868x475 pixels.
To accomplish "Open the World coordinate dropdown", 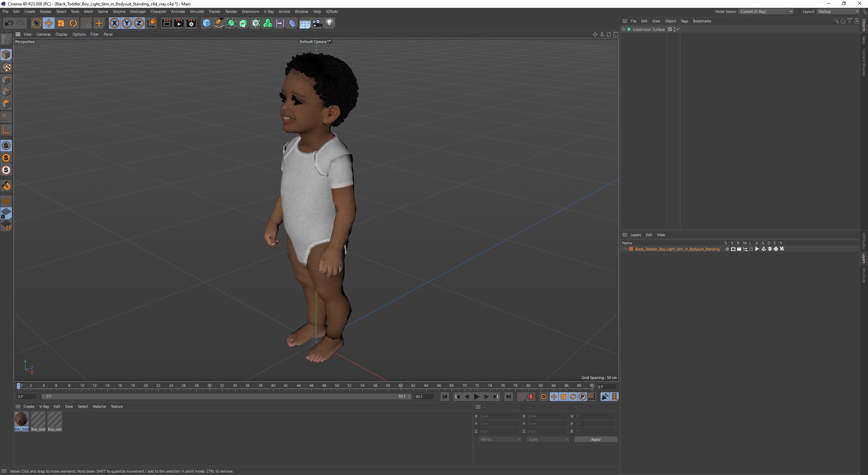I will [x=500, y=439].
